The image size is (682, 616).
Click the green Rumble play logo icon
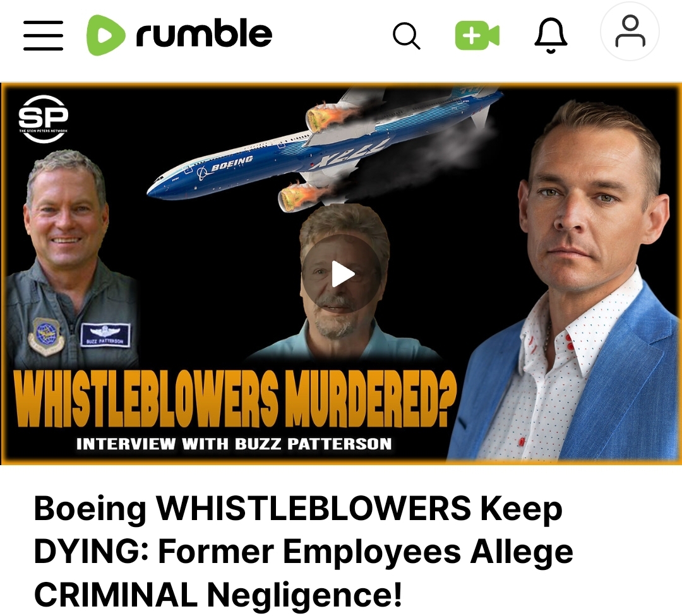[105, 35]
